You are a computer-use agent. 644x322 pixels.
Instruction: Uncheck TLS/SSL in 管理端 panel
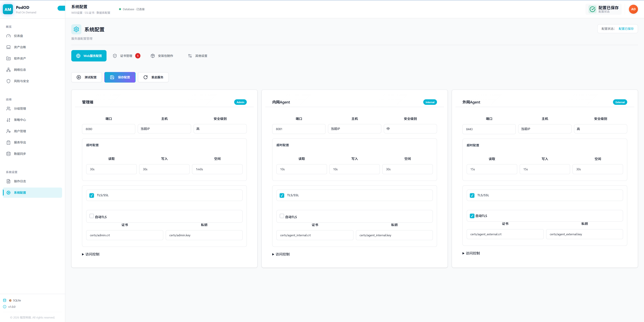(92, 195)
